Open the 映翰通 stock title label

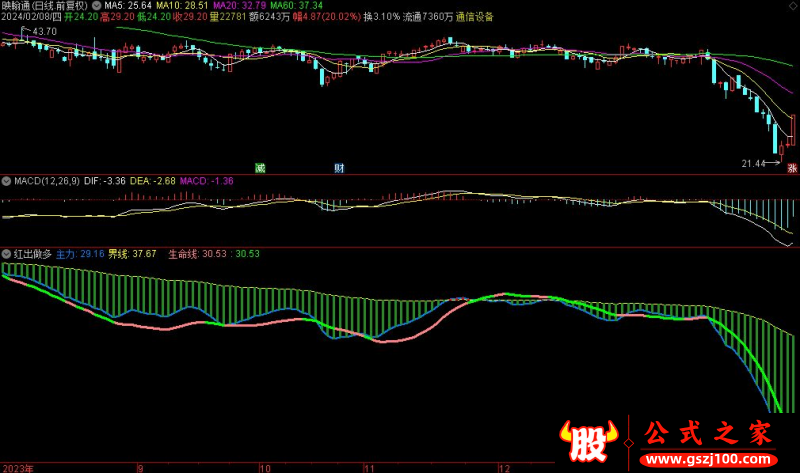coord(20,5)
